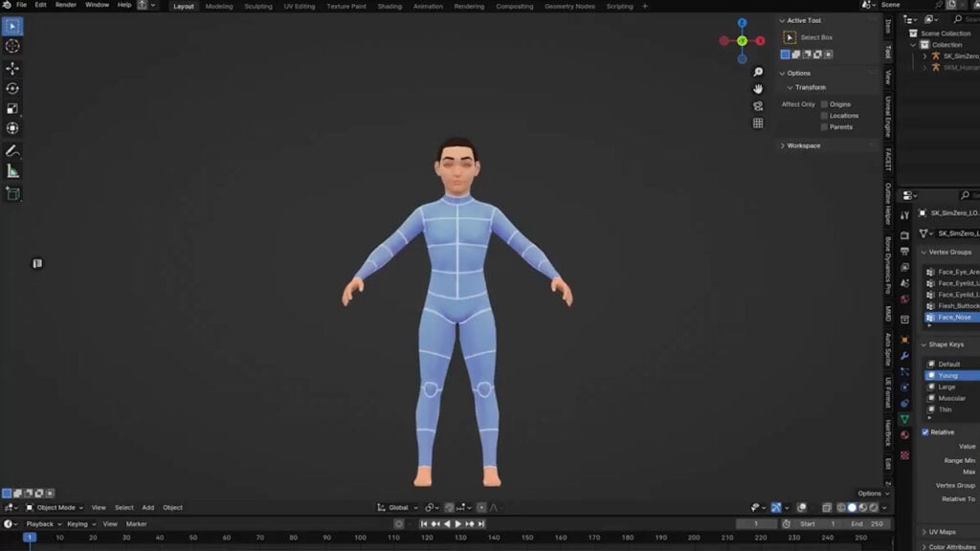Toggle camera view in viewport

point(758,105)
